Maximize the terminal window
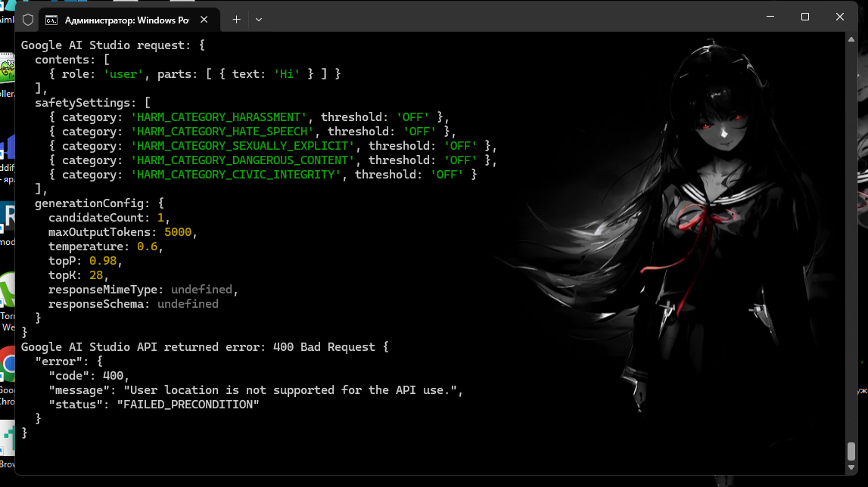The width and height of the screenshot is (868, 487). point(805,17)
